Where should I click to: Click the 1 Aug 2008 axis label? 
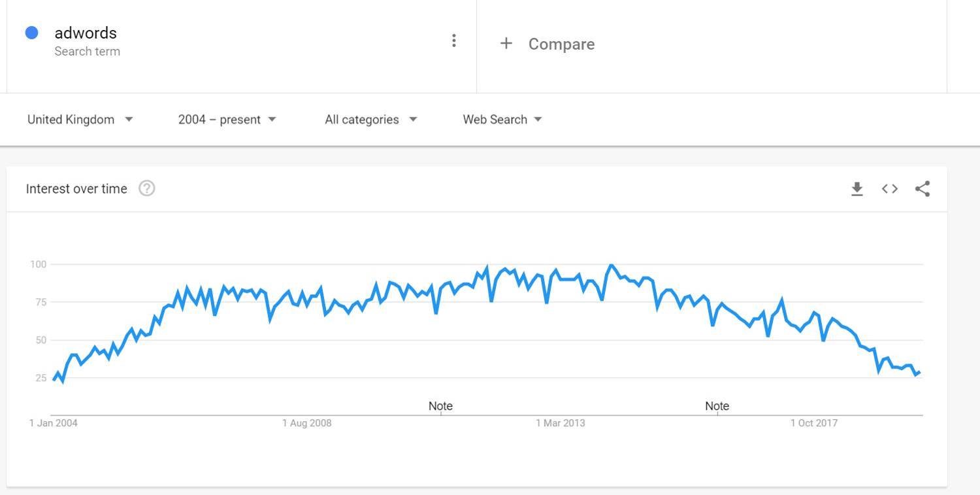pos(307,423)
